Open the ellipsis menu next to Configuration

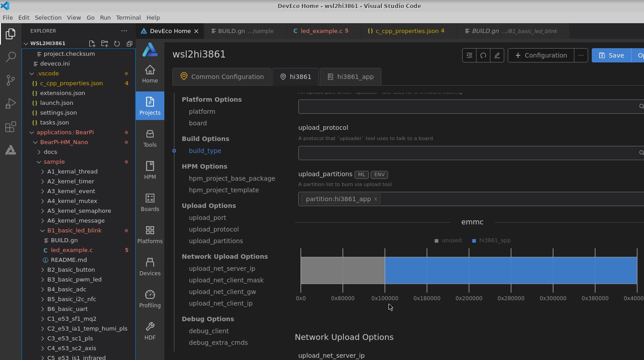click(x=581, y=55)
